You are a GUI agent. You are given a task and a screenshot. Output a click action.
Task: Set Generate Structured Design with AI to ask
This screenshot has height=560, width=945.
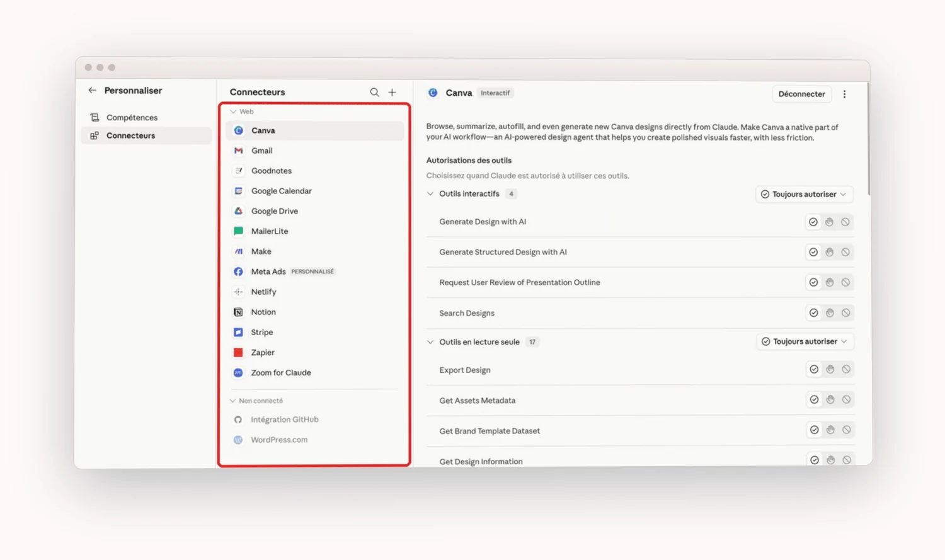[830, 252]
